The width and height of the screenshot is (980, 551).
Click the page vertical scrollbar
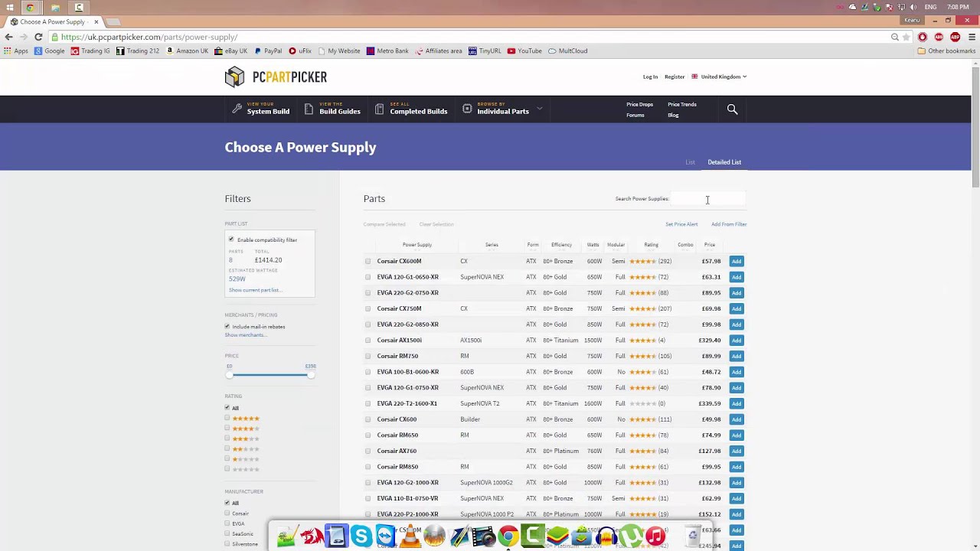(x=975, y=127)
